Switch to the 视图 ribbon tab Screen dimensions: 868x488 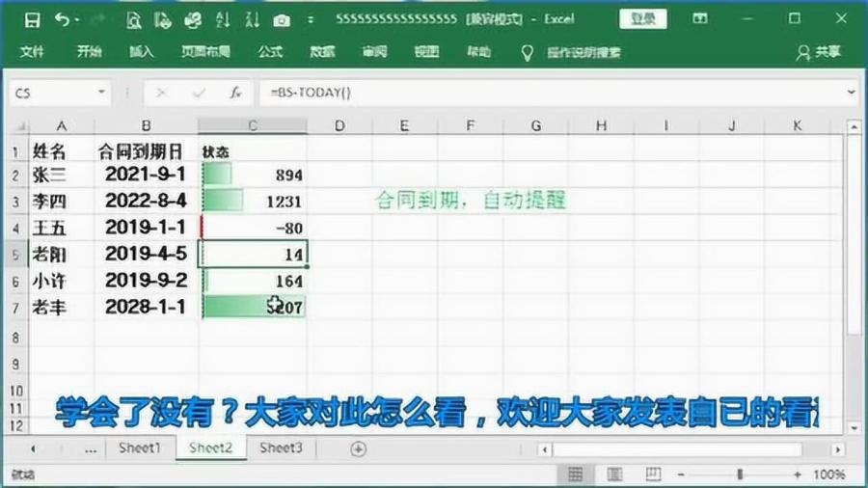pyautogui.click(x=427, y=52)
